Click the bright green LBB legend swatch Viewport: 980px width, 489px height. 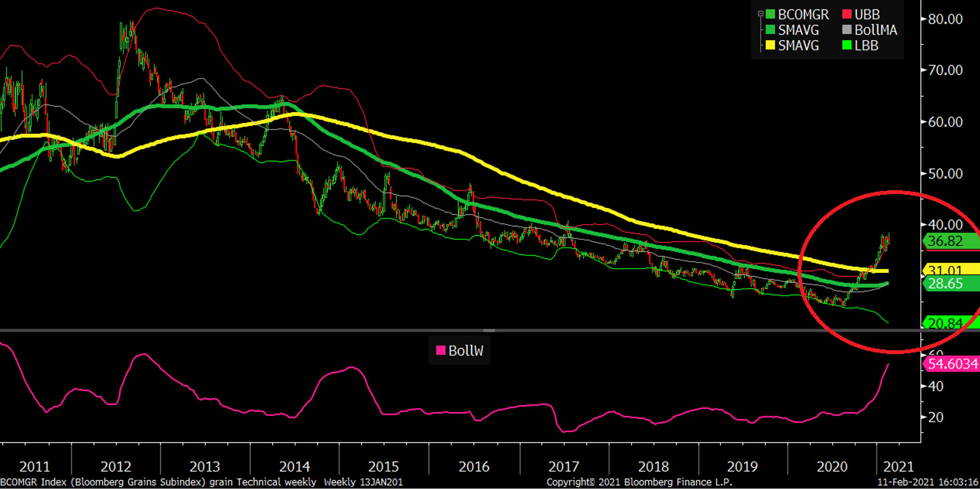(847, 46)
